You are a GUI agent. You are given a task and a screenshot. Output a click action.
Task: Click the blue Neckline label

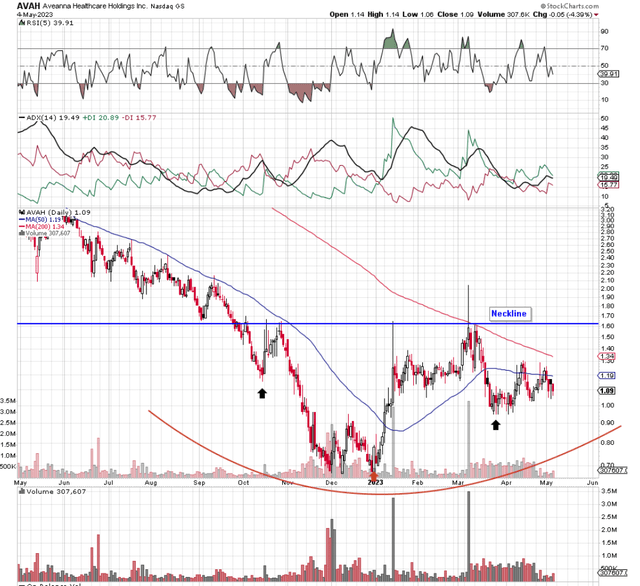pyautogui.click(x=509, y=314)
